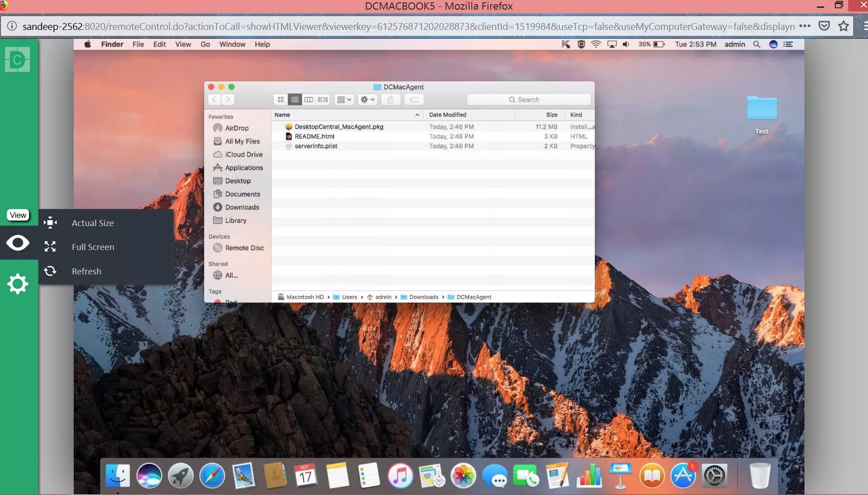The image size is (868, 495).
Task: Open the View eye panel
Action: [18, 243]
